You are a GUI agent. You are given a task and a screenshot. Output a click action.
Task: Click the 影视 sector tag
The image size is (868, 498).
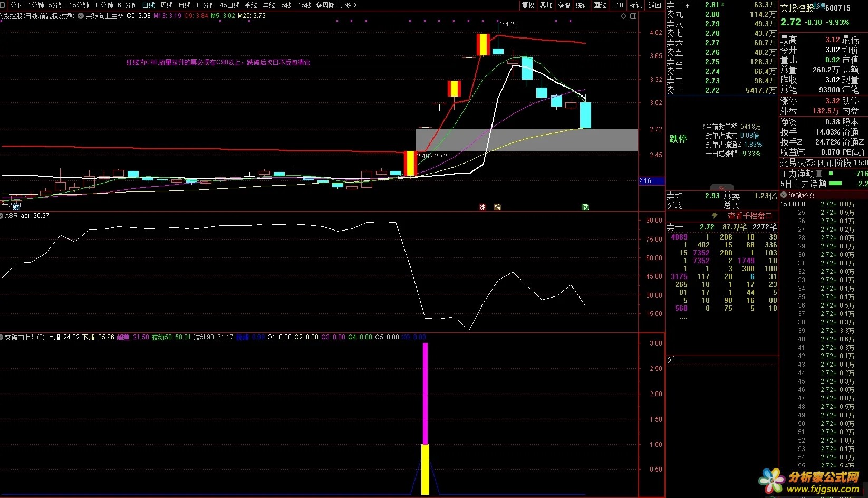(819, 6)
